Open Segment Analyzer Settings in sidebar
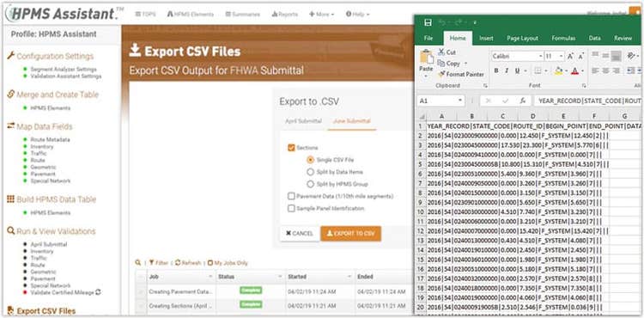The width and height of the screenshot is (644, 318). click(x=64, y=70)
